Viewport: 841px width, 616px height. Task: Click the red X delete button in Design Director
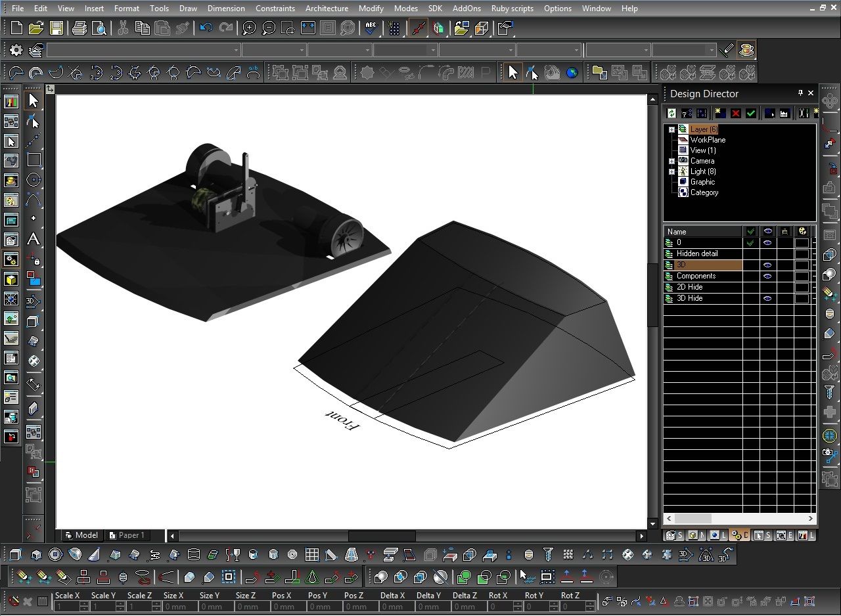(x=735, y=113)
